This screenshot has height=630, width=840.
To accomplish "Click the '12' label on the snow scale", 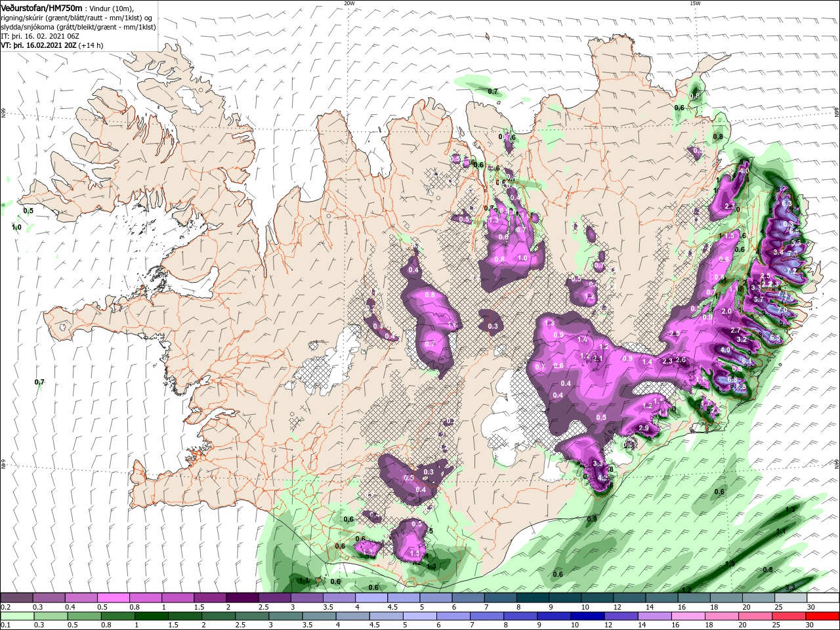I will pos(618,607).
